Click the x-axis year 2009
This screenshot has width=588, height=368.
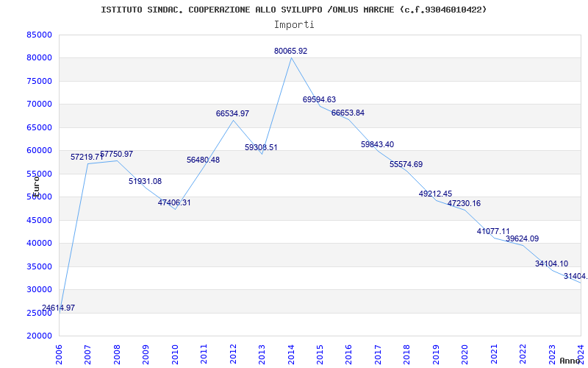[146, 354]
